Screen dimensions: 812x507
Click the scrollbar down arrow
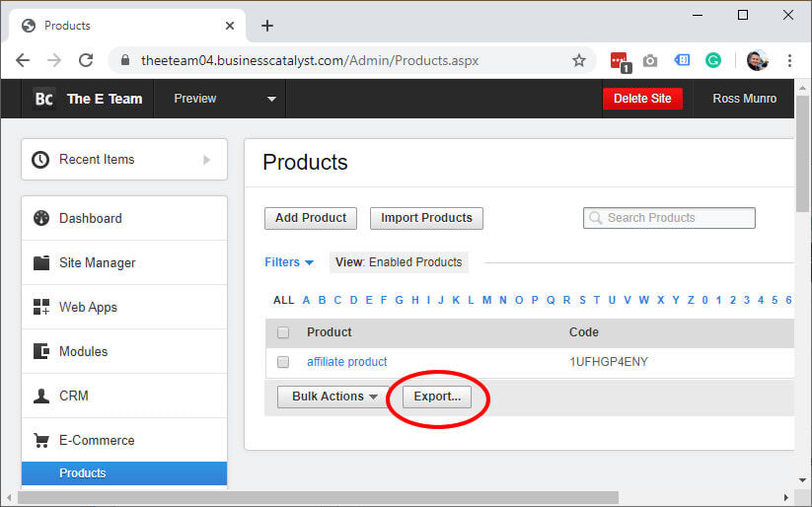803,480
